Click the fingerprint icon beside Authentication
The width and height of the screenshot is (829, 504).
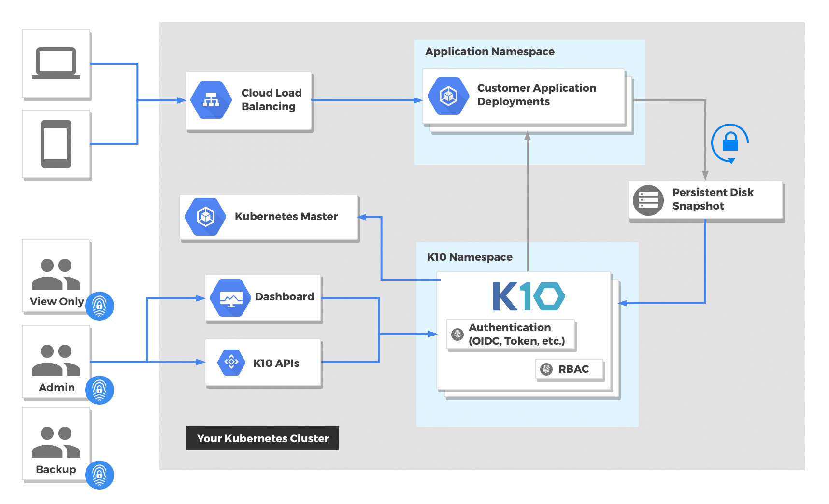(x=457, y=334)
